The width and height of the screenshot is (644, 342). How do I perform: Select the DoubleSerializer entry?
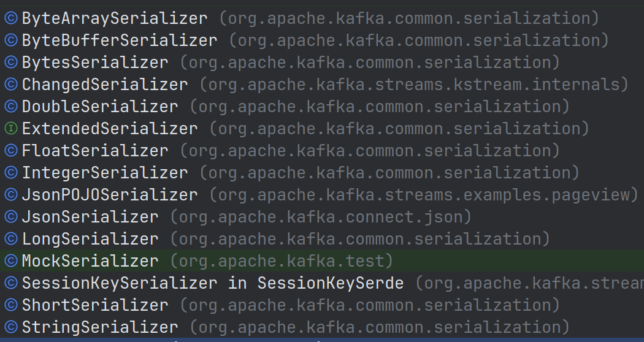(322, 106)
